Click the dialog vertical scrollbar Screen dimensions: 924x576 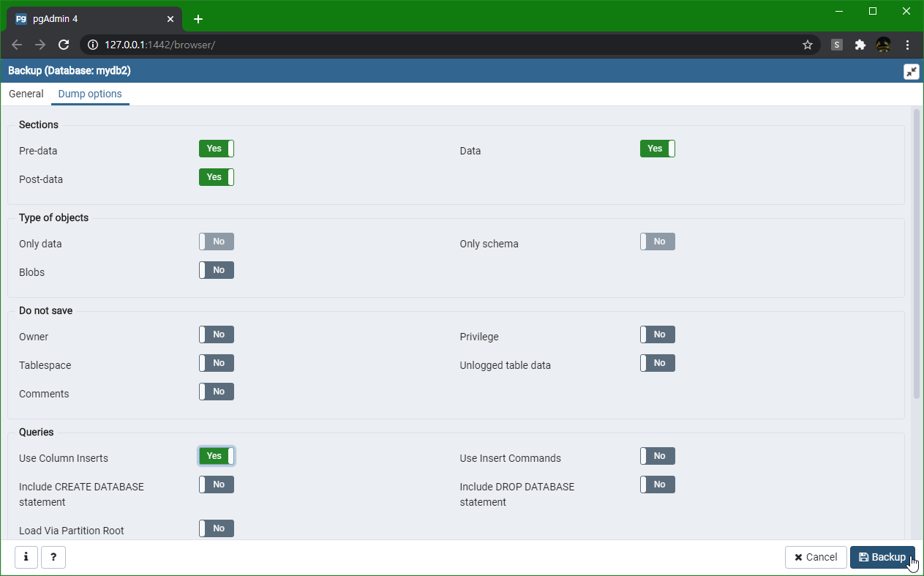pos(917,253)
